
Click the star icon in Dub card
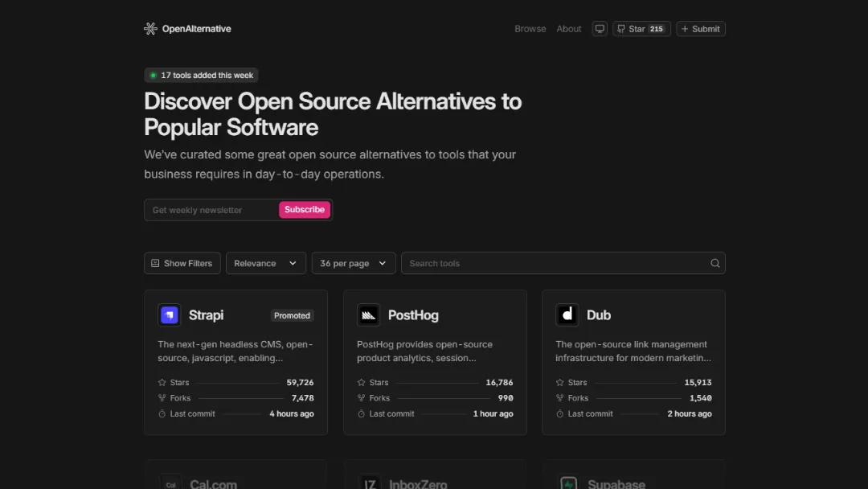pos(560,382)
